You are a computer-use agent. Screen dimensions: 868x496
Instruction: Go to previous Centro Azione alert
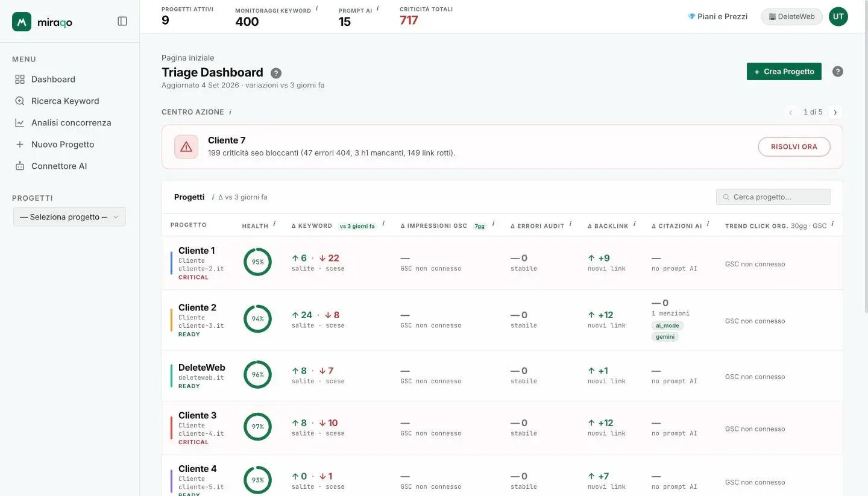tap(791, 112)
